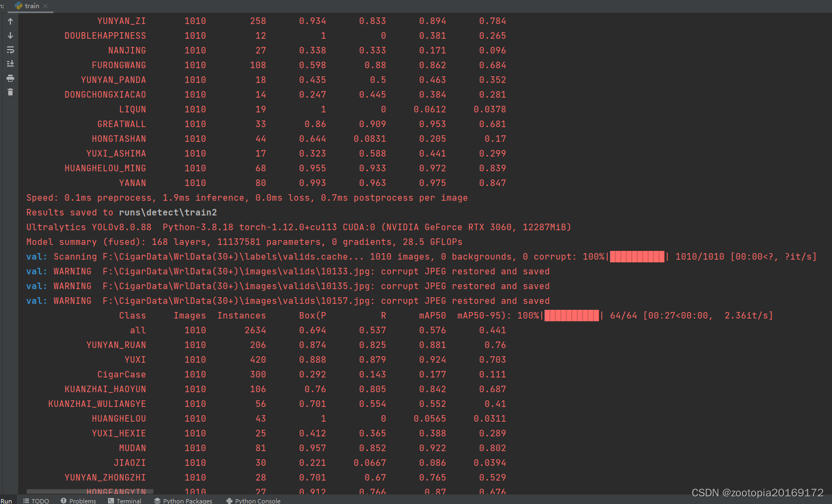832x504 pixels.
Task: Click the 10133.jpg corrupt JPEG warning
Action: (x=288, y=271)
